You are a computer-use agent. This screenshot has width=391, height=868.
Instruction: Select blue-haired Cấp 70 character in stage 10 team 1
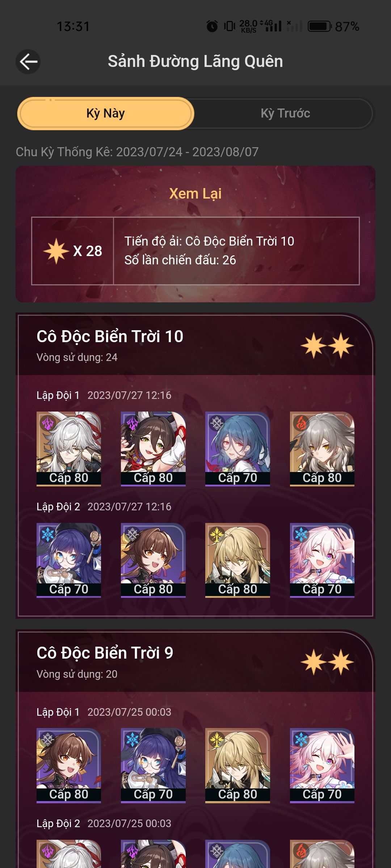(x=237, y=449)
